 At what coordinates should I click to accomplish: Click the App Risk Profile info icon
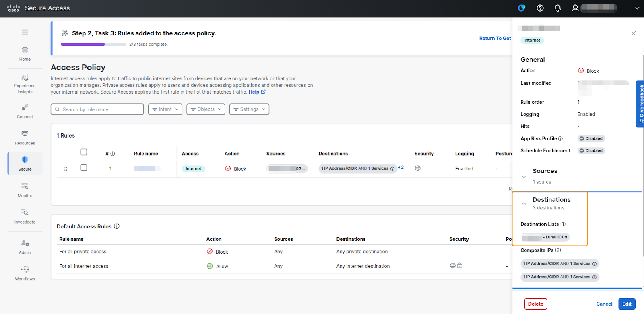pyautogui.click(x=560, y=139)
